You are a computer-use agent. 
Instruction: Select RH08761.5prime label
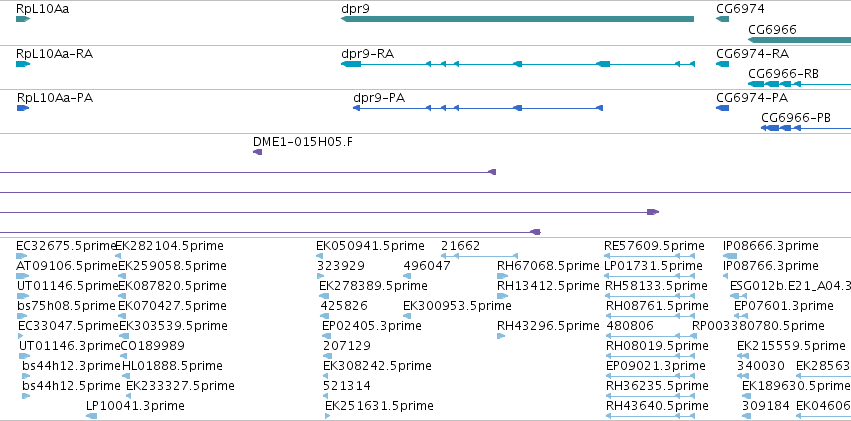click(657, 306)
